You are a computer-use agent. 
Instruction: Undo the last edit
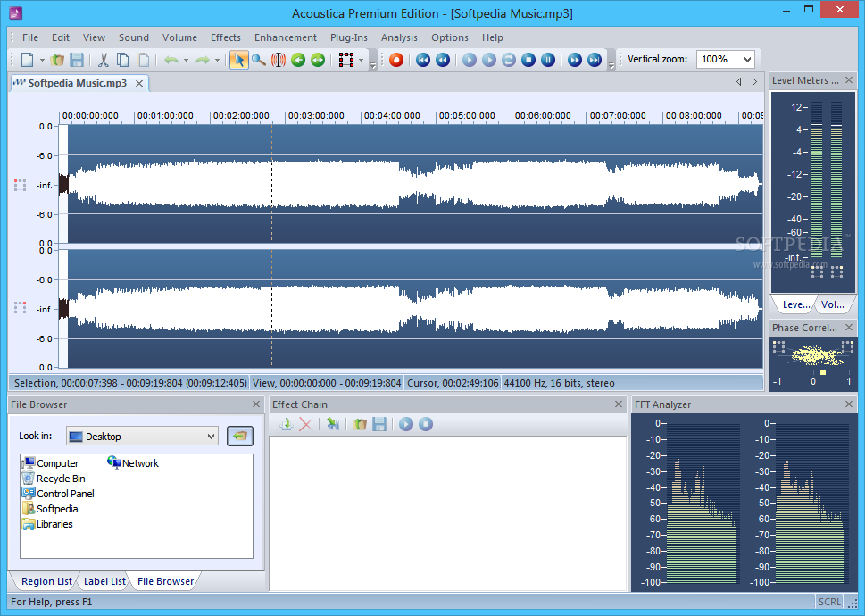[171, 60]
